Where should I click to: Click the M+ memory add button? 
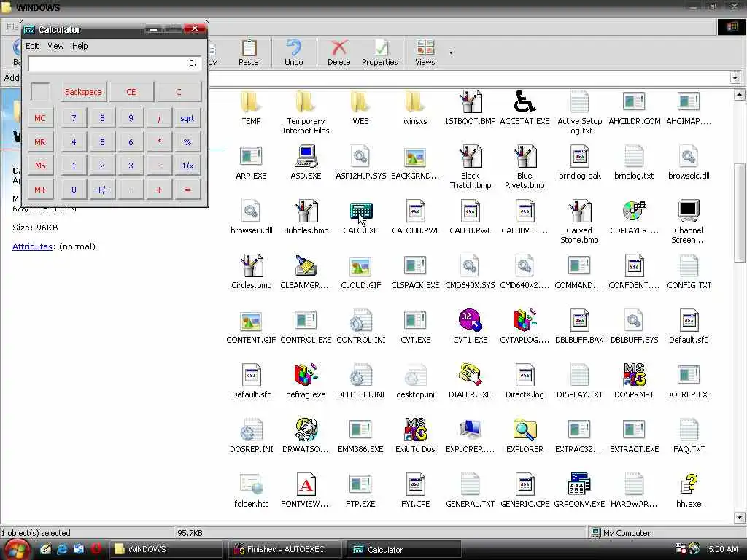tap(40, 190)
